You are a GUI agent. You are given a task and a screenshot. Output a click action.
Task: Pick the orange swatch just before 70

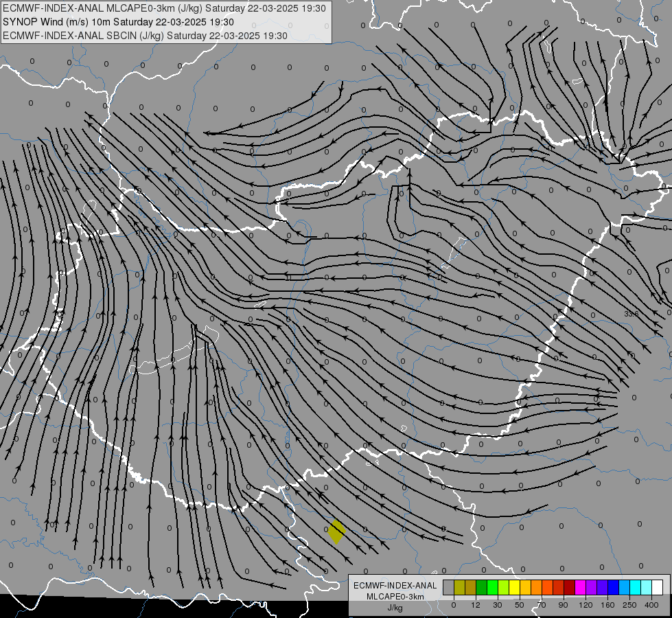coord(537,587)
